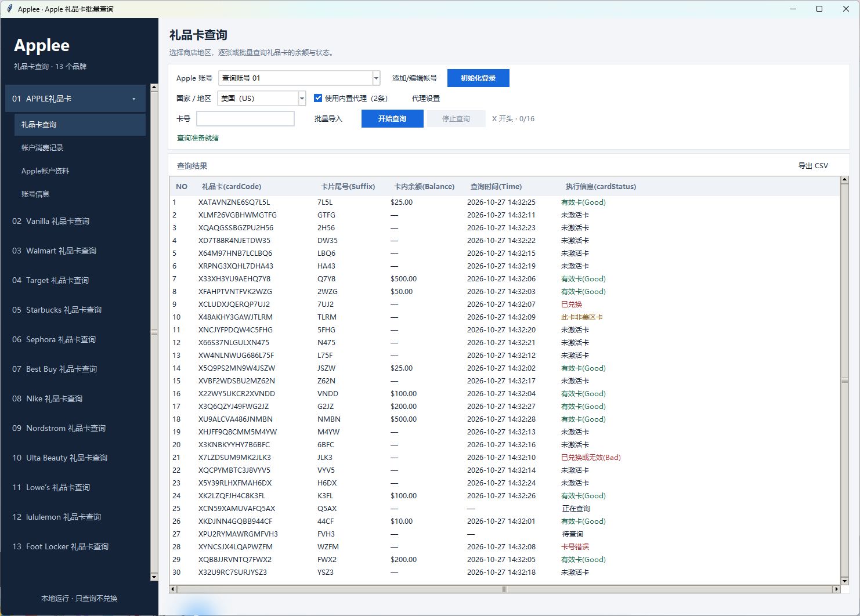Screen dimensions: 860x616
Task: Open the 添加/编辑帐号 link
Action: (x=414, y=78)
